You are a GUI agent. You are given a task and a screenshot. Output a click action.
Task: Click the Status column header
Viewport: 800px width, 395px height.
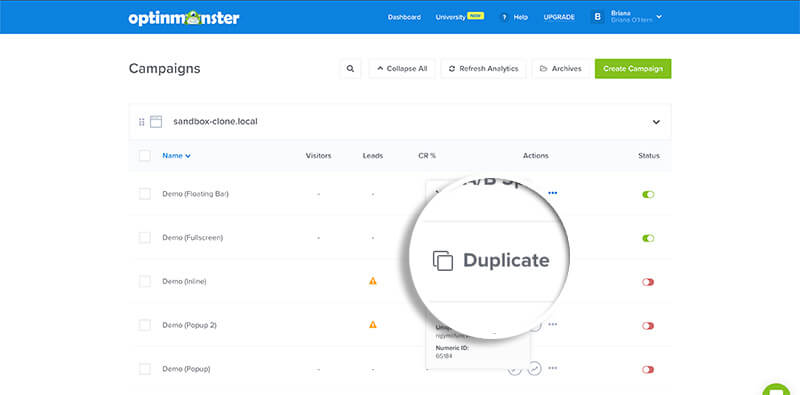click(649, 156)
